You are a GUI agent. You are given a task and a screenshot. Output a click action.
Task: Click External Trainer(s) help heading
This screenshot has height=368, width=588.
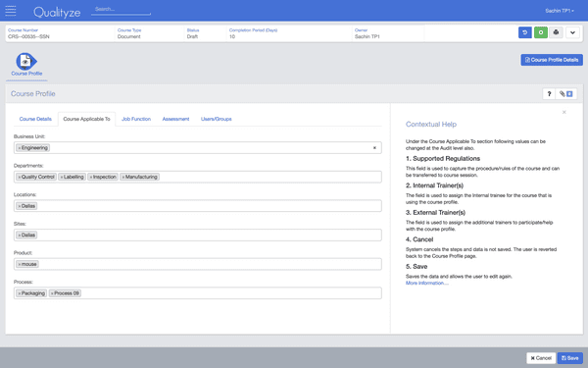[435, 213]
